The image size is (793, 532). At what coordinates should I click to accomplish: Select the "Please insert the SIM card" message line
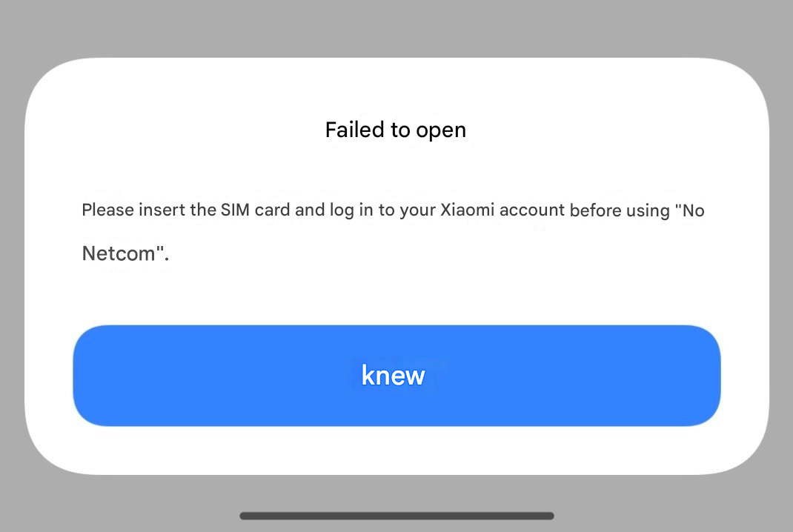click(393, 210)
